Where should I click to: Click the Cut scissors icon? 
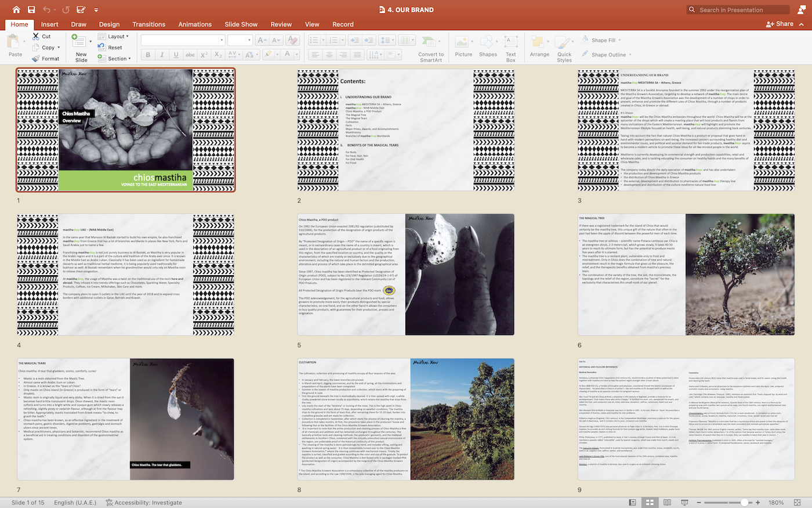coord(37,36)
